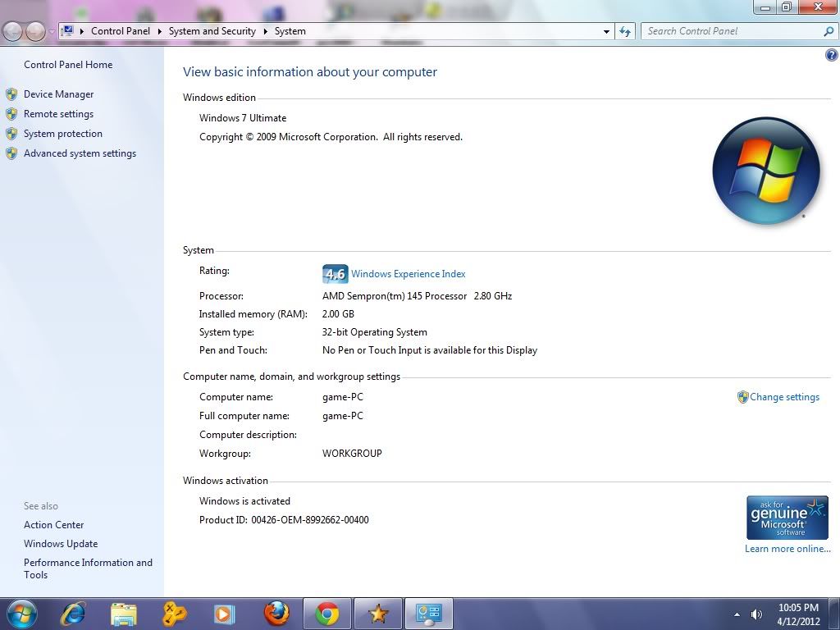The height and width of the screenshot is (630, 840).
Task: Click the System breadcrumb
Action: (x=290, y=31)
